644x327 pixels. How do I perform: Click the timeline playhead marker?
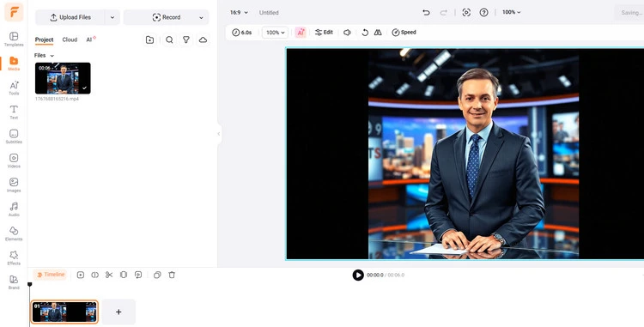[x=29, y=284]
